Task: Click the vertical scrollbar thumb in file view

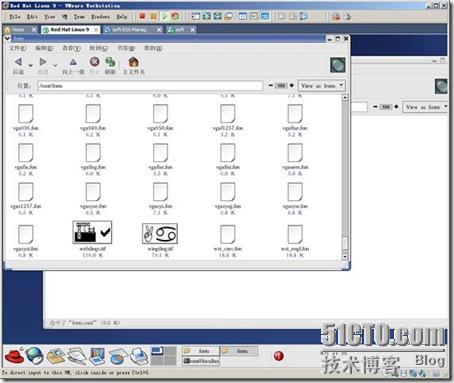Action: click(345, 243)
